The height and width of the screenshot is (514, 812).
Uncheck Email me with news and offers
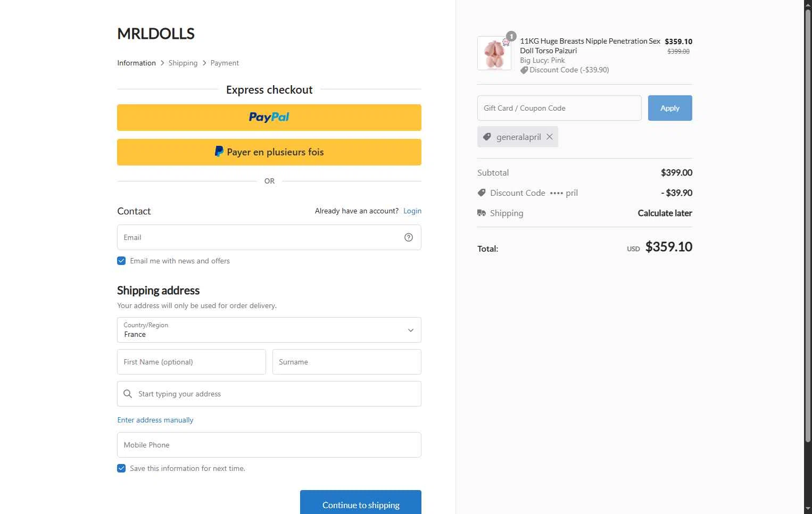[121, 261]
